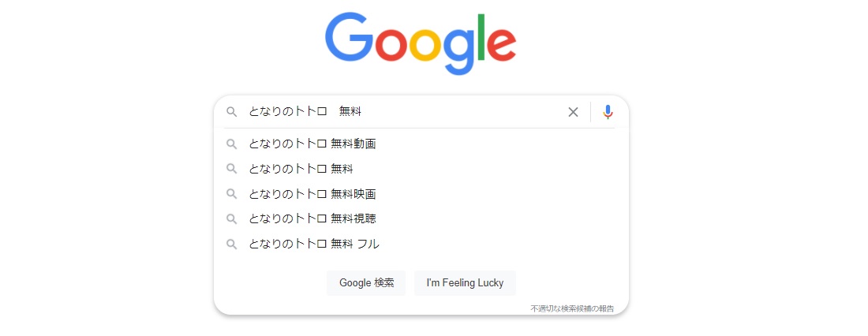Click the magnifier icon inside the search box
Viewport: 868px width, 336px height.
pyautogui.click(x=231, y=112)
